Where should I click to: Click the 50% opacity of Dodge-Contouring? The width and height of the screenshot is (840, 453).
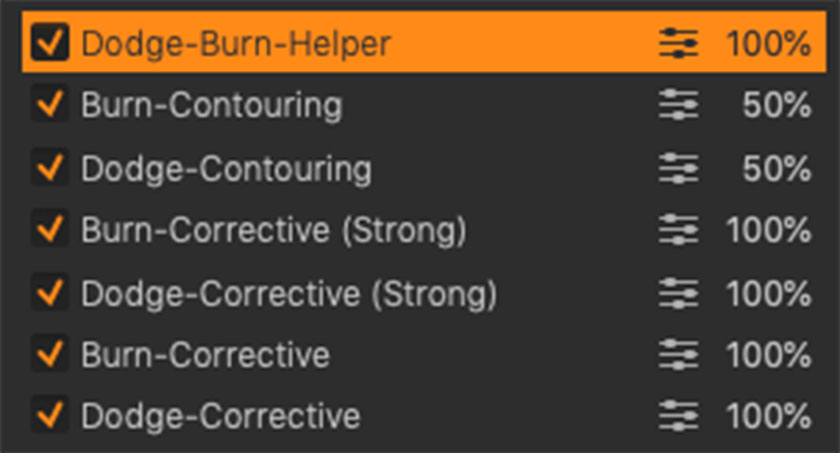tap(776, 168)
